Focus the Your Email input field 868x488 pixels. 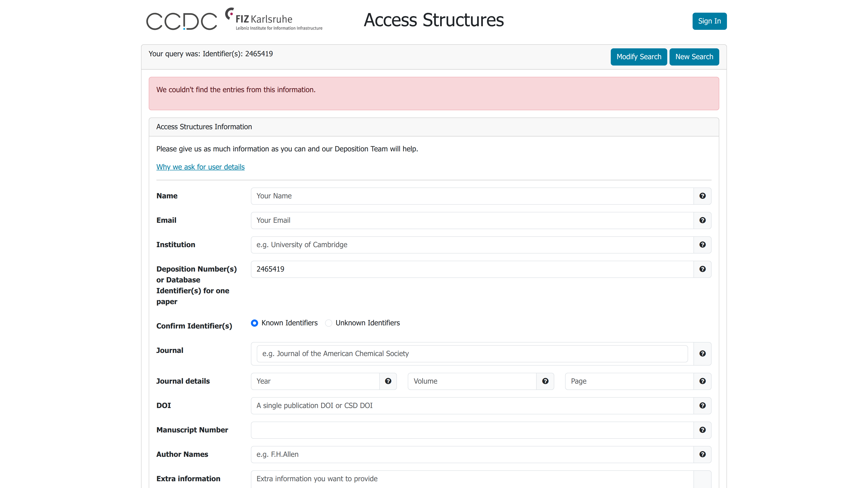pyautogui.click(x=472, y=220)
